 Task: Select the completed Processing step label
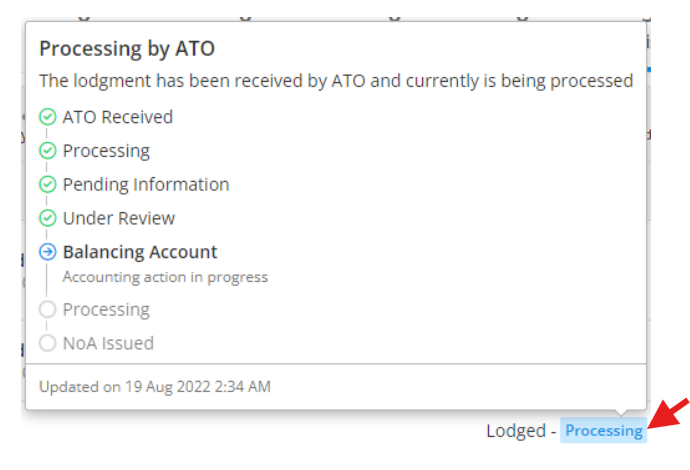[106, 151]
